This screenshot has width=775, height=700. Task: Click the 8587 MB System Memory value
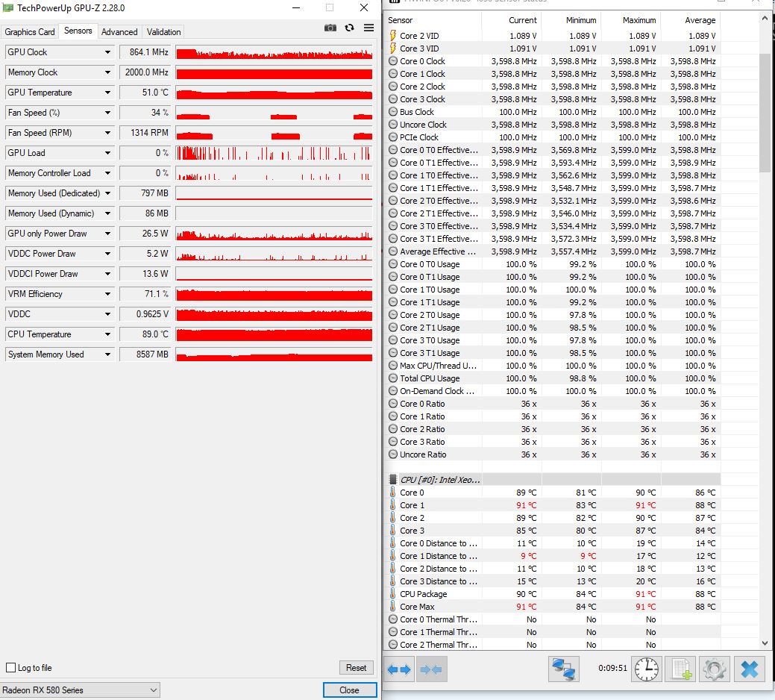[x=145, y=355]
